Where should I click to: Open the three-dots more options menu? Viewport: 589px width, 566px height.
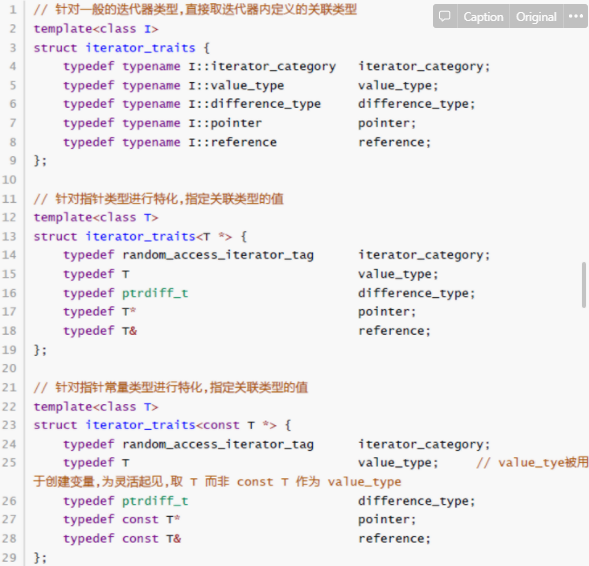575,16
